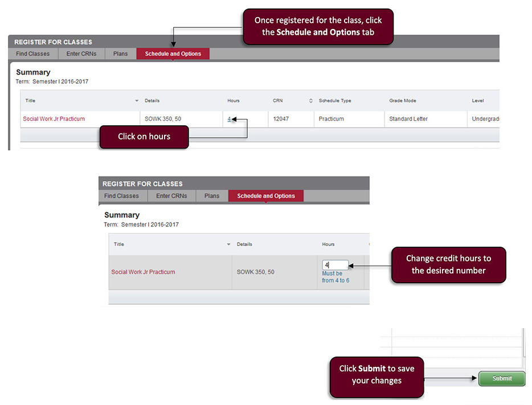
Task: Open the Plans tab in the lower panel
Action: pyautogui.click(x=211, y=195)
